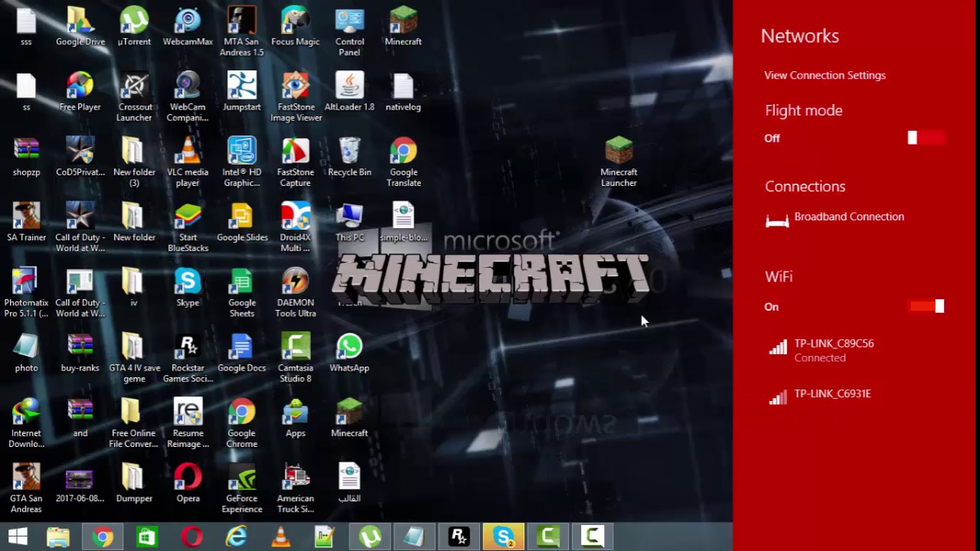This screenshot has height=551, width=980.
Task: Open Rockstar Games Social Club icon
Action: coord(188,358)
